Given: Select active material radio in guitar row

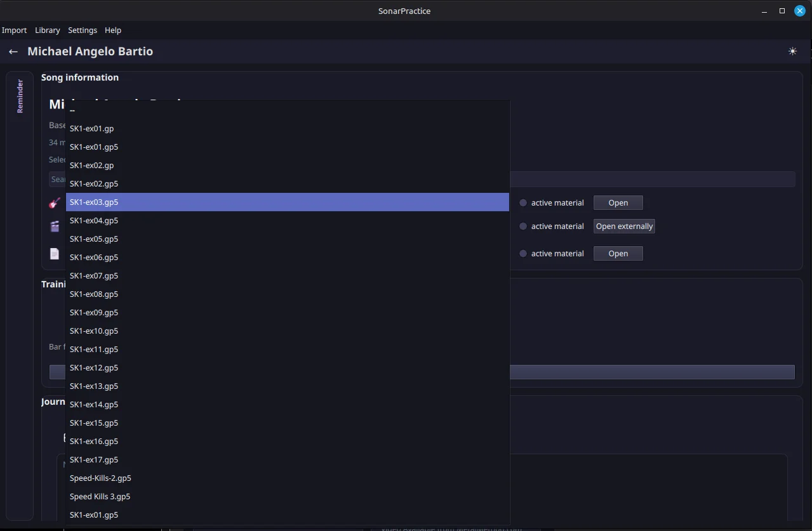Looking at the screenshot, I should pos(523,203).
